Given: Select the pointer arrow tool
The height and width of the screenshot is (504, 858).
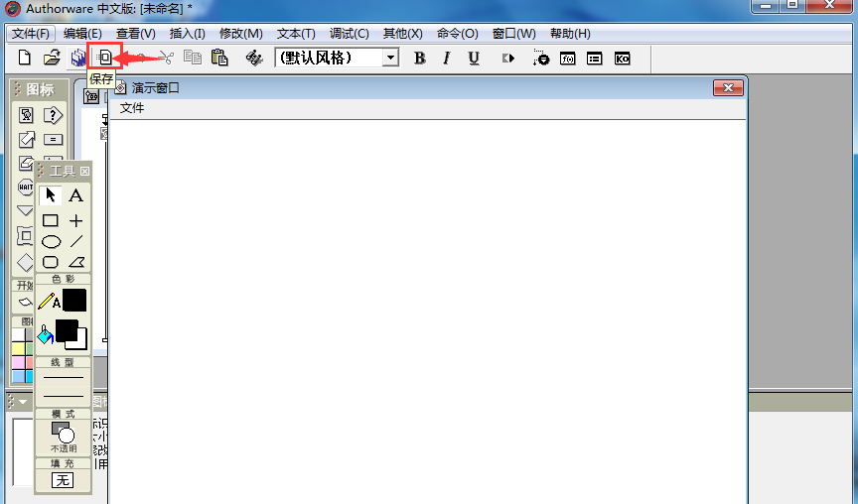Looking at the screenshot, I should tap(51, 195).
